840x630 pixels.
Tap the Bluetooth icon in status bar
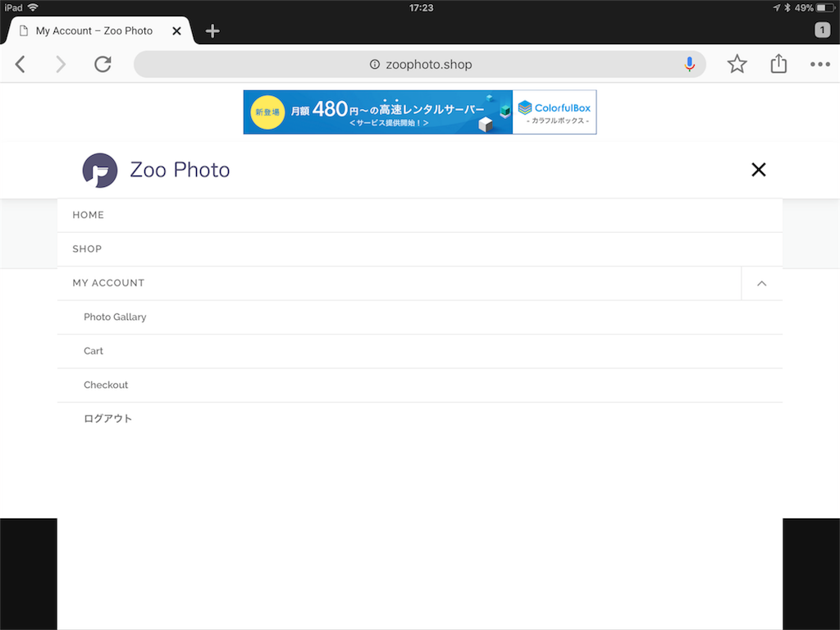787,7
